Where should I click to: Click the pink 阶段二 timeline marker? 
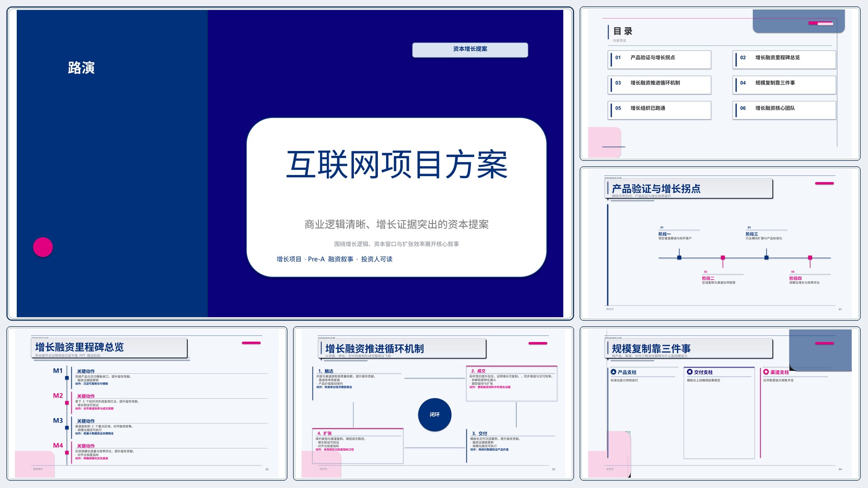point(723,258)
